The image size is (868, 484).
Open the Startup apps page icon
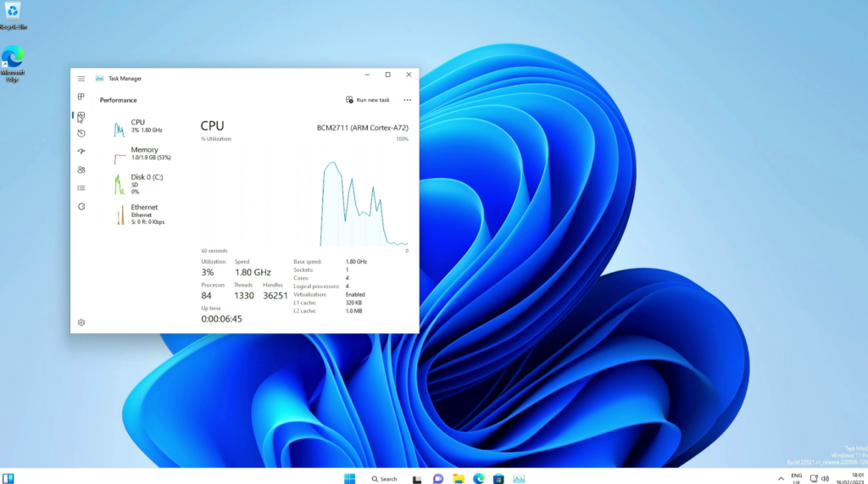[x=81, y=151]
